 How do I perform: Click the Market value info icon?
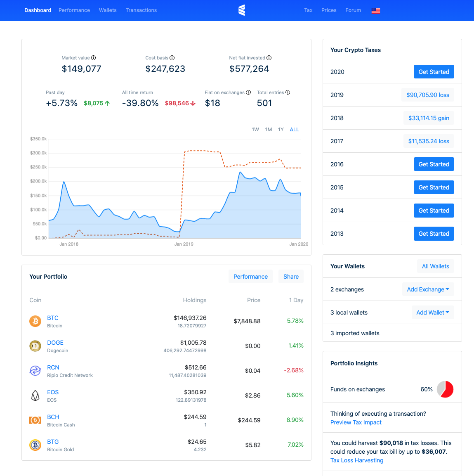94,58
